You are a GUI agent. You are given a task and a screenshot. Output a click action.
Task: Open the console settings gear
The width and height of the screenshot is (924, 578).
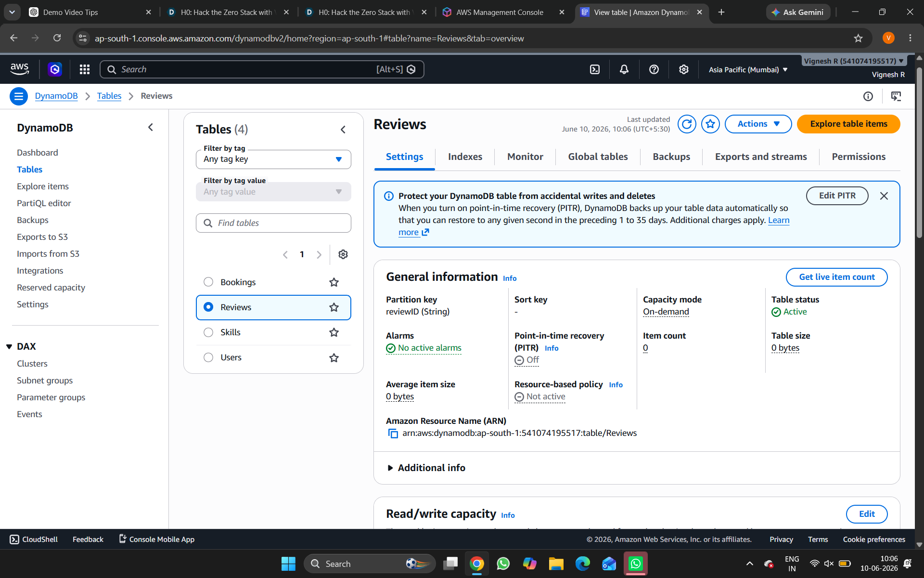[x=683, y=69]
